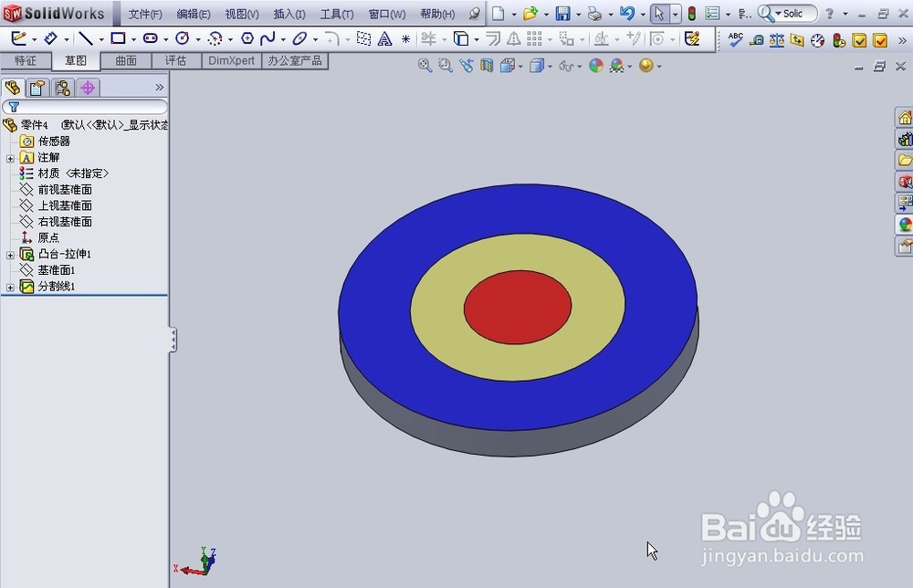Open the Save button dropdown arrow
Screen dimensions: 913x588
click(x=578, y=14)
